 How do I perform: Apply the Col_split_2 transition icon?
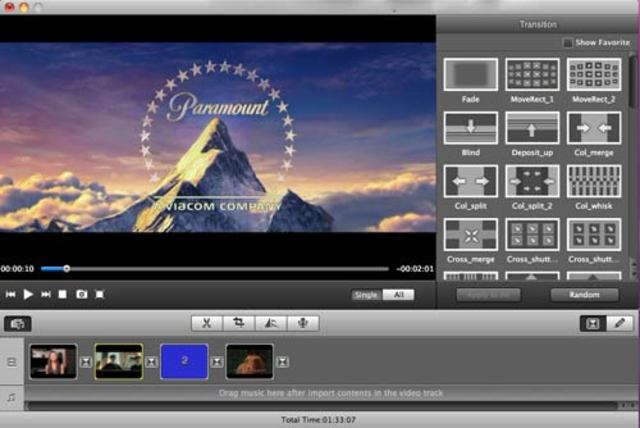[532, 181]
